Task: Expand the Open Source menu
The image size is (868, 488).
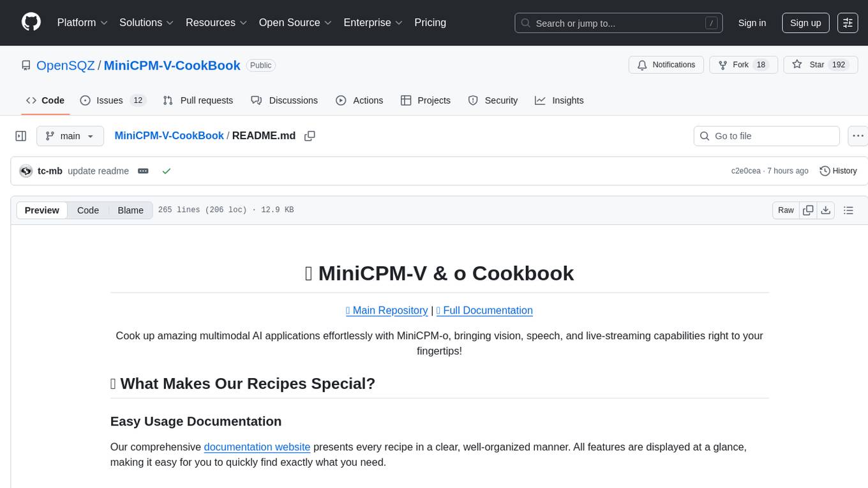Action: coord(296,23)
